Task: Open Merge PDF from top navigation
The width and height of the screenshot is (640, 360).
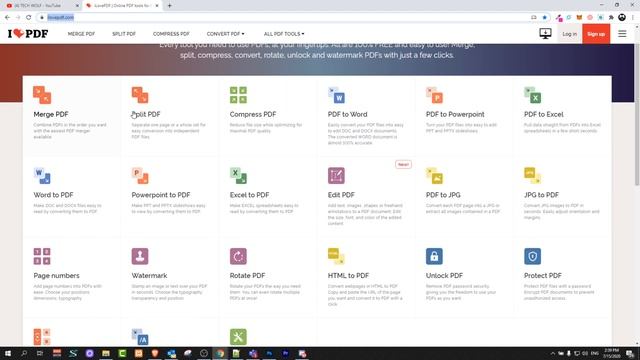Action: tap(81, 34)
